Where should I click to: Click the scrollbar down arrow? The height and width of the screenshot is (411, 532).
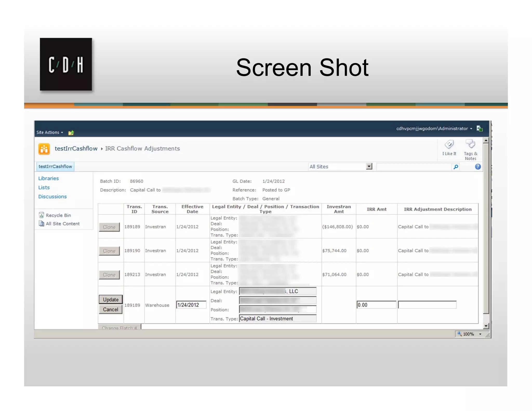486,326
